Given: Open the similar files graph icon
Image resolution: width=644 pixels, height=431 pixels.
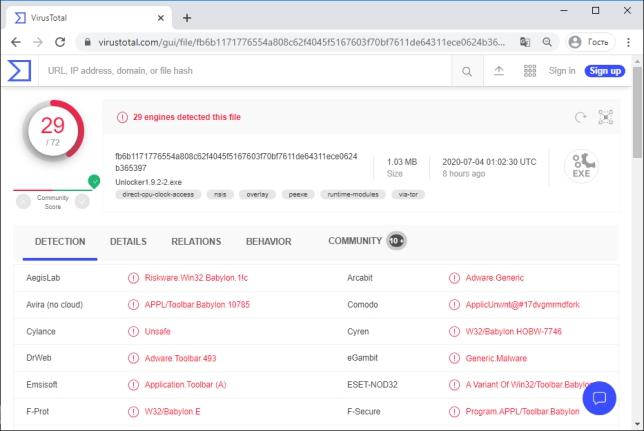Looking at the screenshot, I should pyautogui.click(x=605, y=117).
